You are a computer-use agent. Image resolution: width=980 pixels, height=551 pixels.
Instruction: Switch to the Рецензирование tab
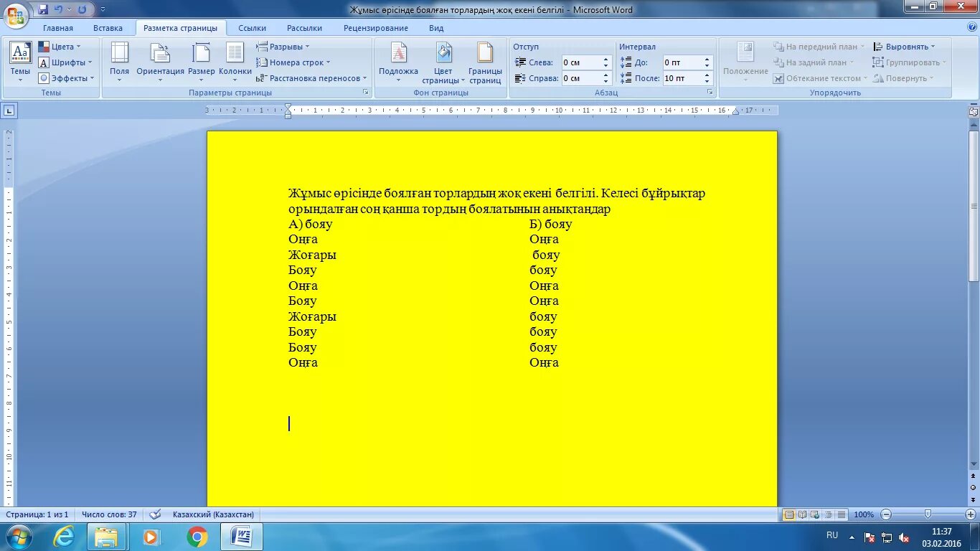click(x=375, y=28)
